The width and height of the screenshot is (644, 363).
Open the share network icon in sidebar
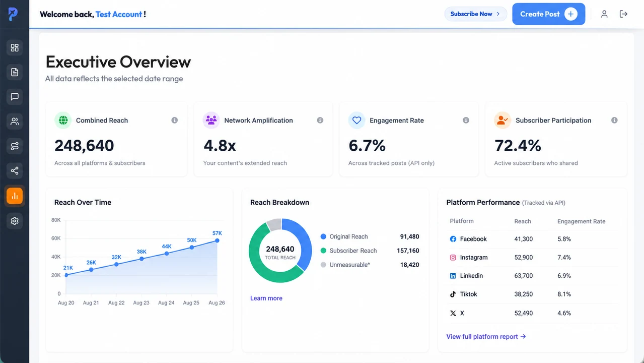click(x=15, y=171)
